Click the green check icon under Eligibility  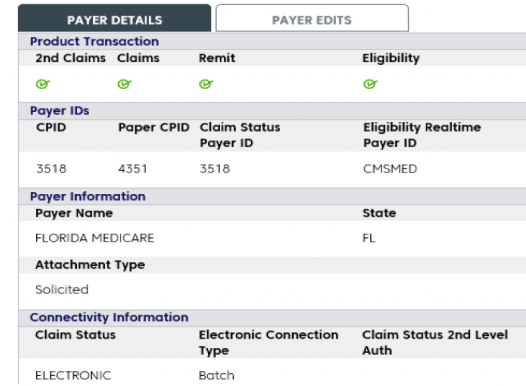click(370, 84)
